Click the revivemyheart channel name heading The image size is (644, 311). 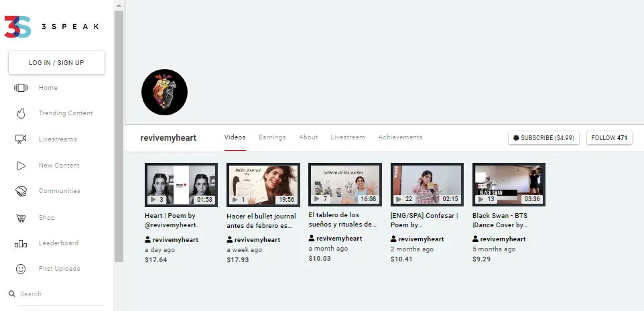168,138
